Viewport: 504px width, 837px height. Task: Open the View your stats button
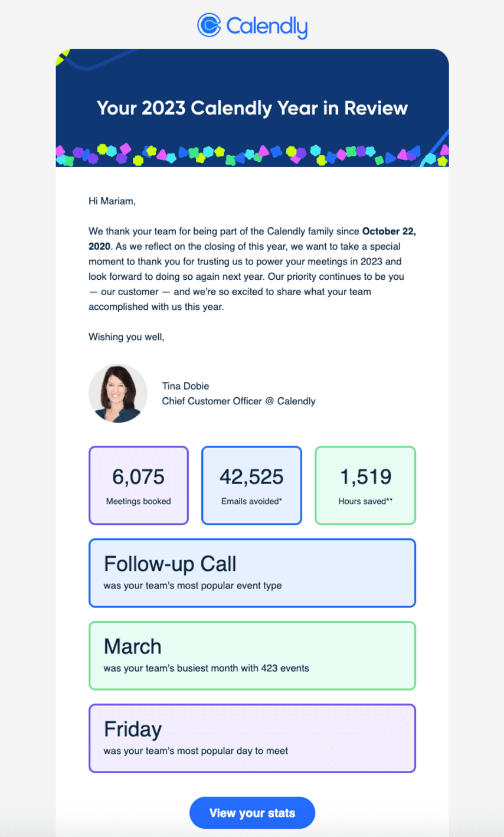click(252, 813)
